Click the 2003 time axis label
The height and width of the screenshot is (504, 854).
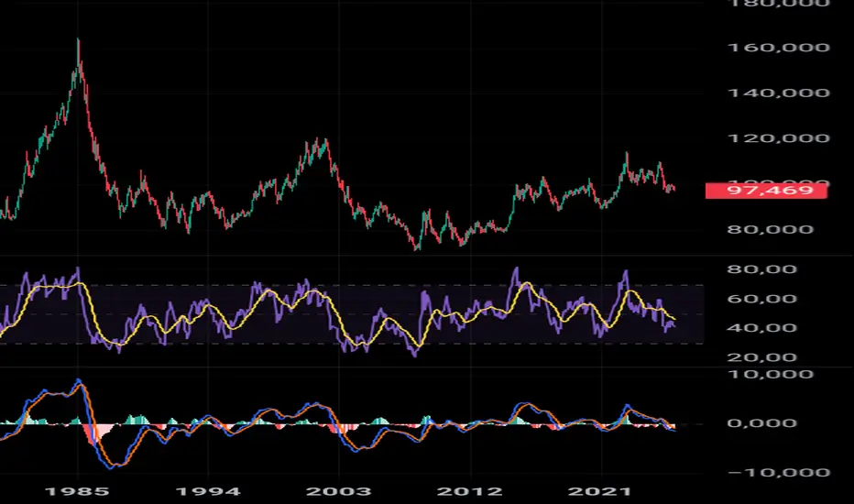click(338, 491)
